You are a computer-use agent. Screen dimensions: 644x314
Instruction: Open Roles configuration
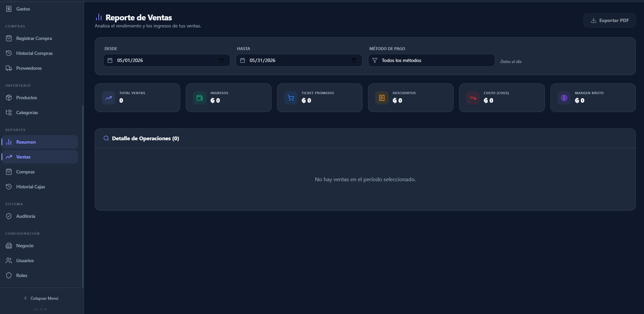coord(40,275)
